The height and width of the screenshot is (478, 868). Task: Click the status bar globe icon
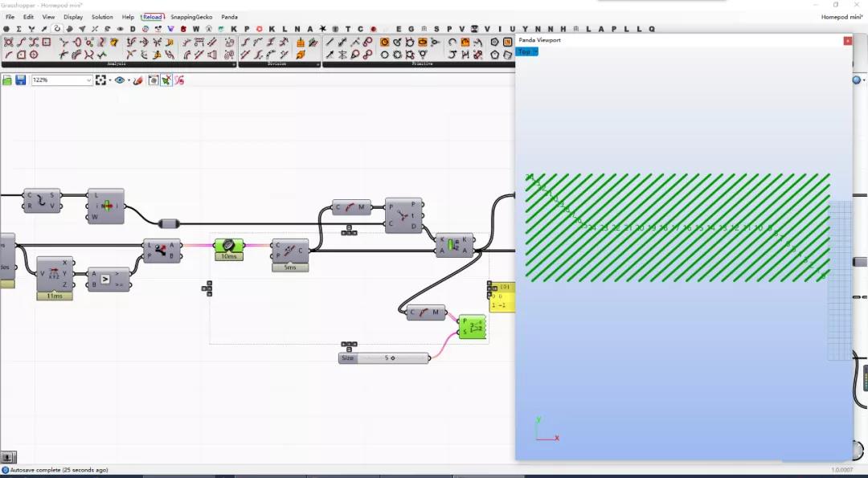click(5, 470)
